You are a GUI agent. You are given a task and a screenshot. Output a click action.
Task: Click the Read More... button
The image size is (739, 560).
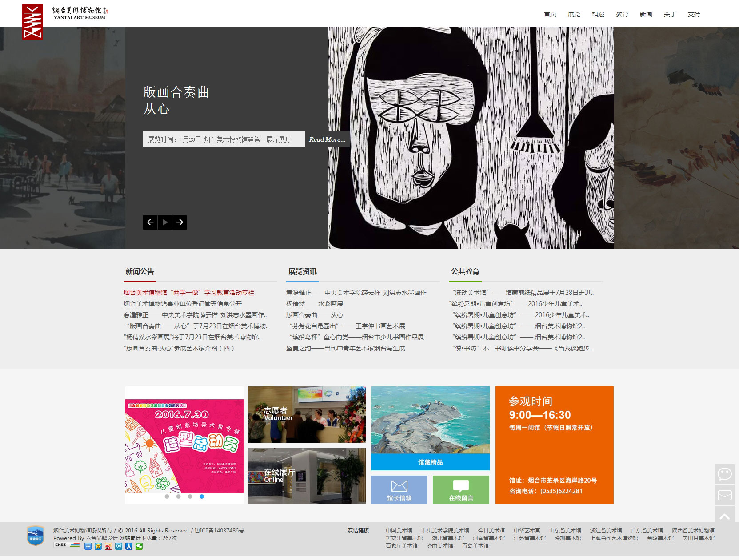(327, 139)
